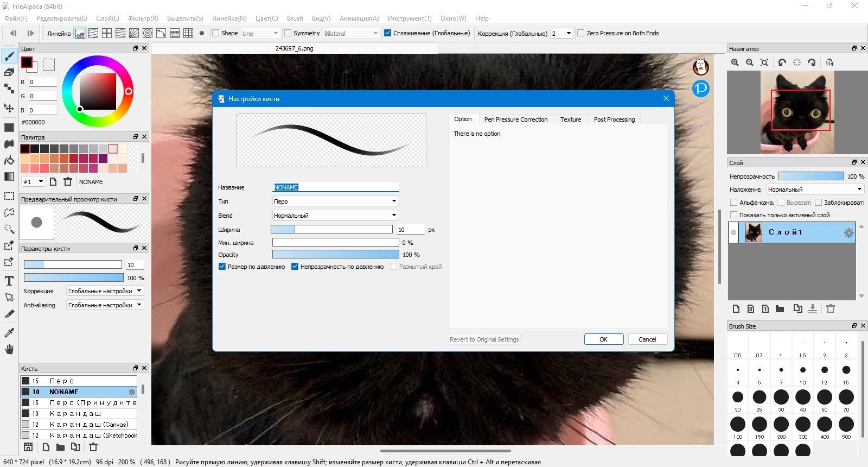Open the Тип dropdown in brush settings
This screenshot has width=868, height=467.
click(335, 201)
